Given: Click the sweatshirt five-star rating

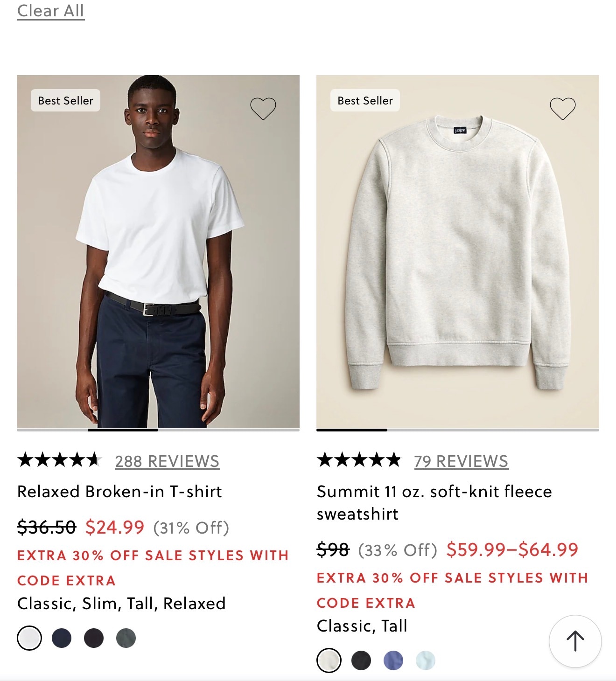Looking at the screenshot, I should (358, 461).
